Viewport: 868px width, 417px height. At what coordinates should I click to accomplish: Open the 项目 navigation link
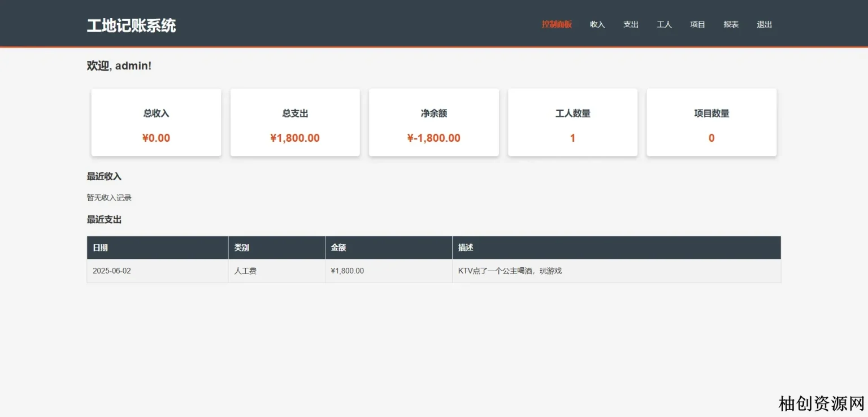697,24
